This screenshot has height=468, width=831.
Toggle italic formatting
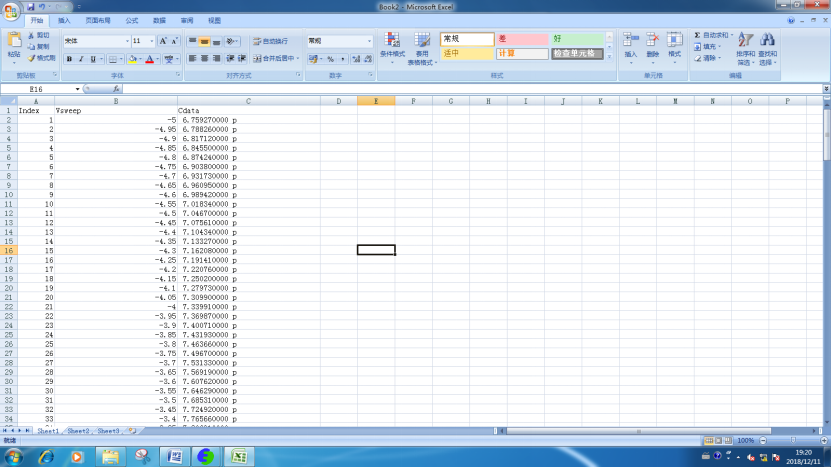pyautogui.click(x=81, y=59)
